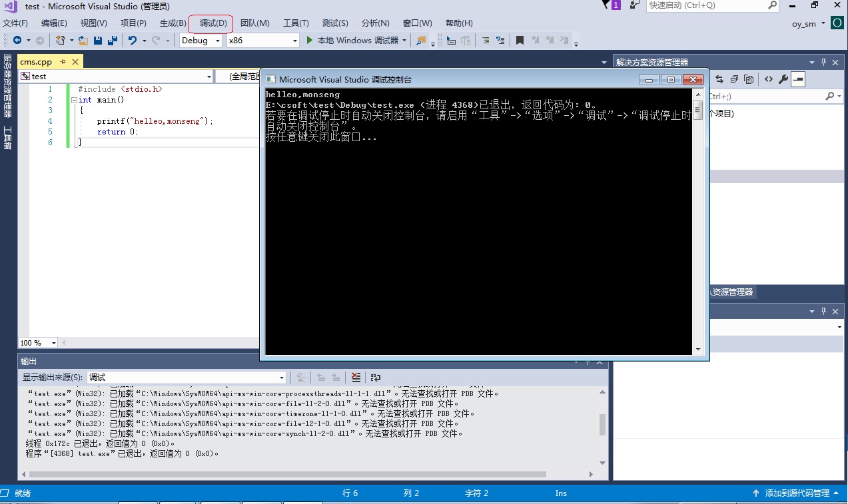Open the output source dropdown showing 调试
This screenshot has height=504, width=848.
pos(187,378)
